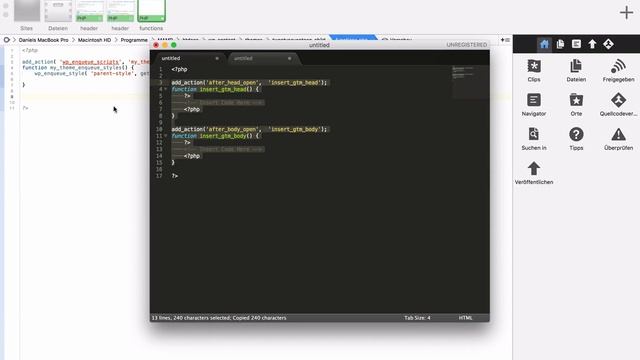Select the source control diamond in dark sidebar toolbar

(609, 44)
